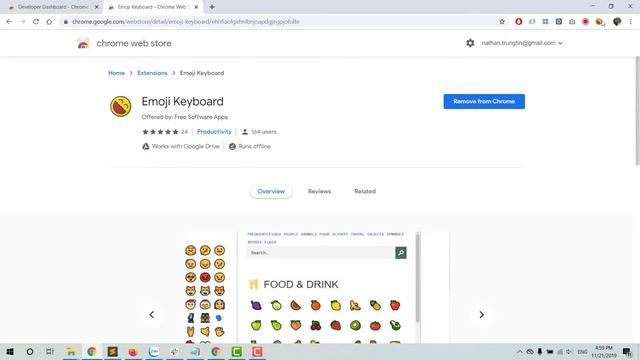The image size is (640, 360).
Task: Click the red Opera-style extension icon
Action: [x=518, y=22]
